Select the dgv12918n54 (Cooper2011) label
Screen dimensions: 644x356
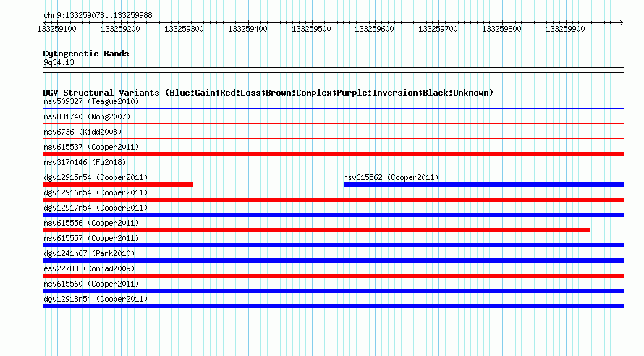point(96,299)
